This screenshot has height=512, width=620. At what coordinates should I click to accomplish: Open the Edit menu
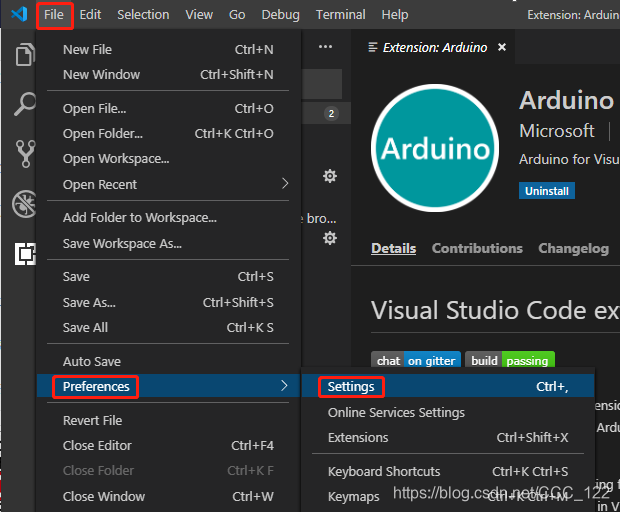tap(90, 15)
